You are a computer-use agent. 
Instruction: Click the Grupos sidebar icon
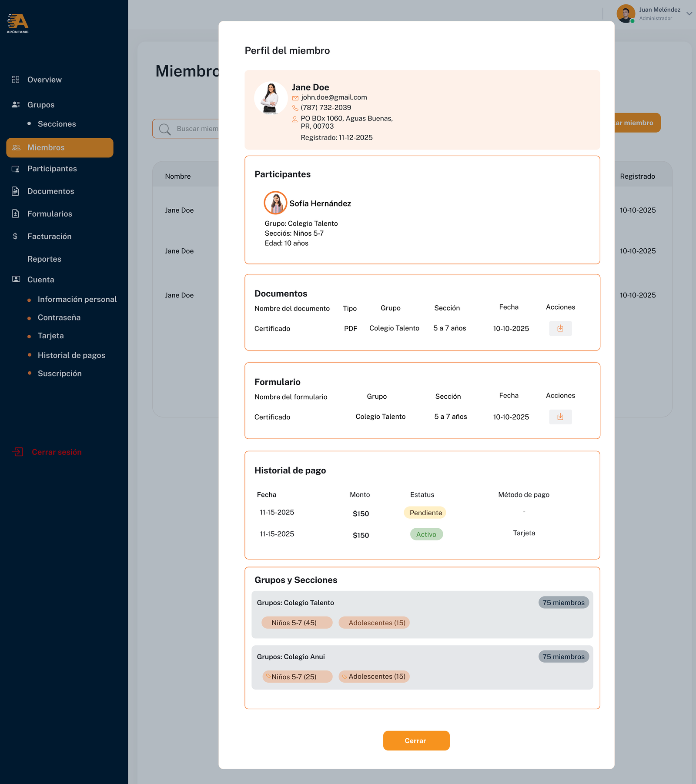point(16,105)
